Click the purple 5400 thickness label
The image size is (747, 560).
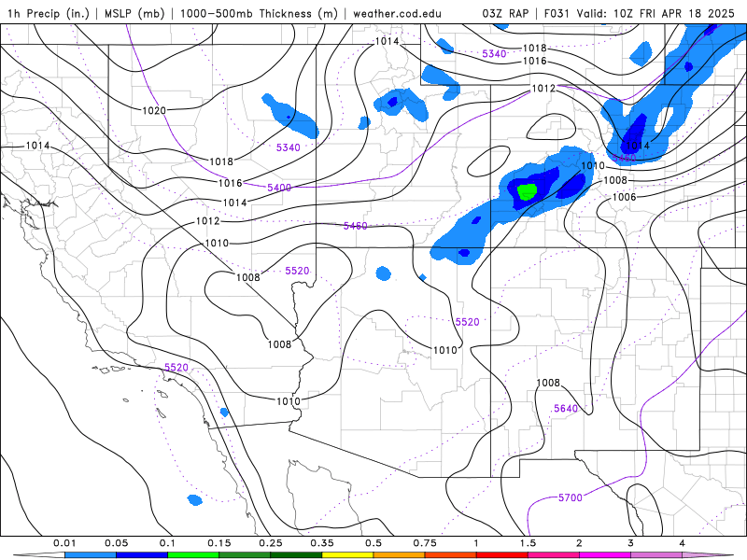click(279, 188)
